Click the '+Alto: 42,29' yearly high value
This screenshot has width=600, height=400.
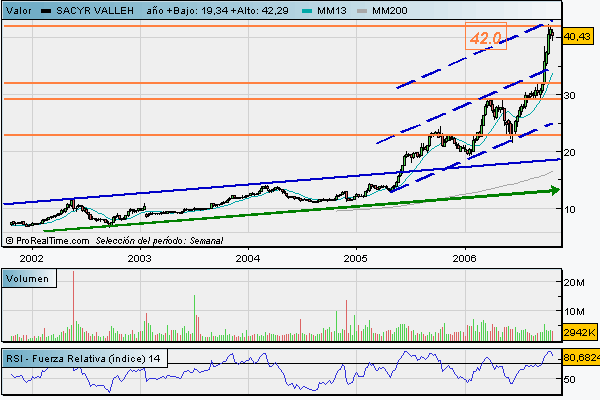click(x=259, y=10)
